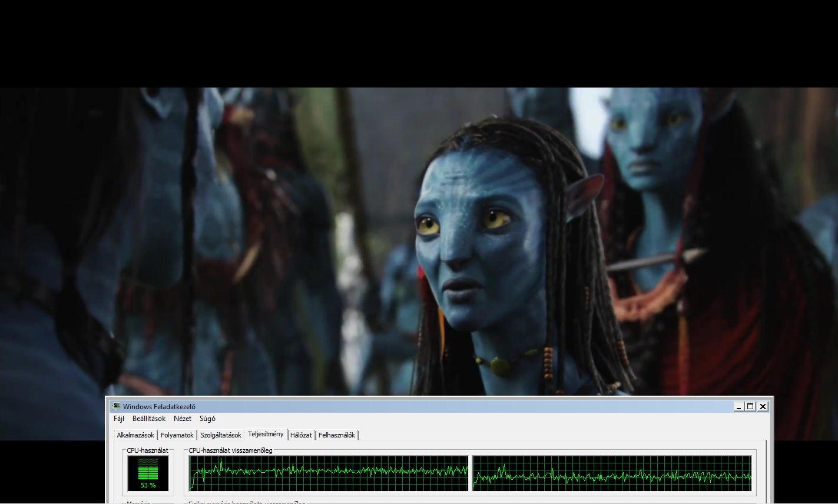
Task: Open the Beállítások menu
Action: 149,419
